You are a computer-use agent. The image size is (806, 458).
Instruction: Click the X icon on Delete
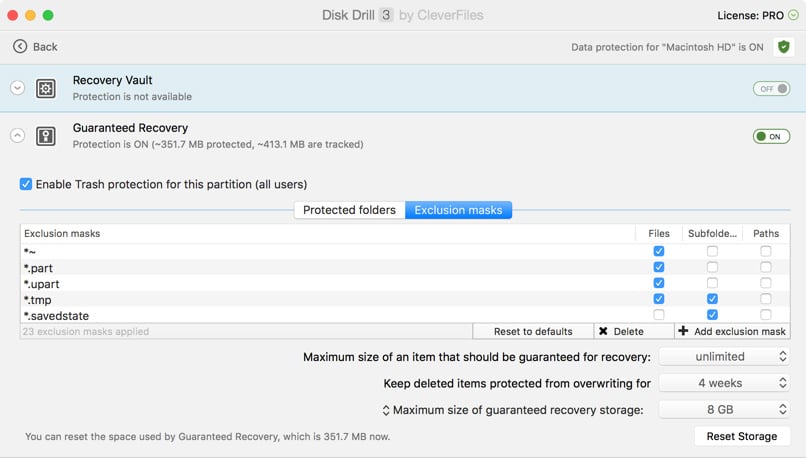603,331
